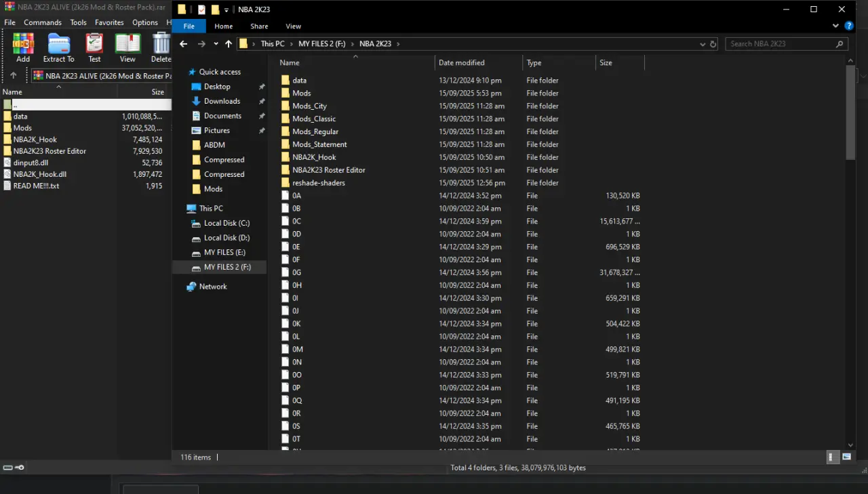The image size is (868, 494).
Task: Click the search magnifier icon in Explorer
Action: click(840, 44)
